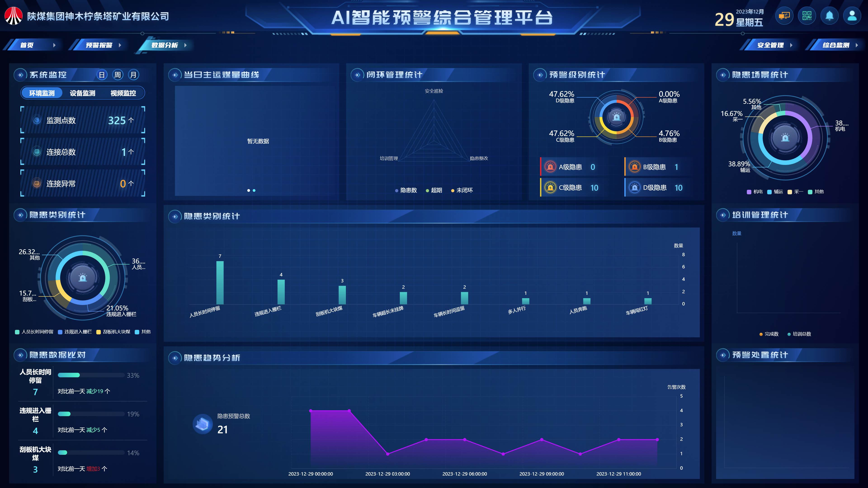Click the 连接总数 row icon
The image size is (868, 488).
pyautogui.click(x=37, y=152)
